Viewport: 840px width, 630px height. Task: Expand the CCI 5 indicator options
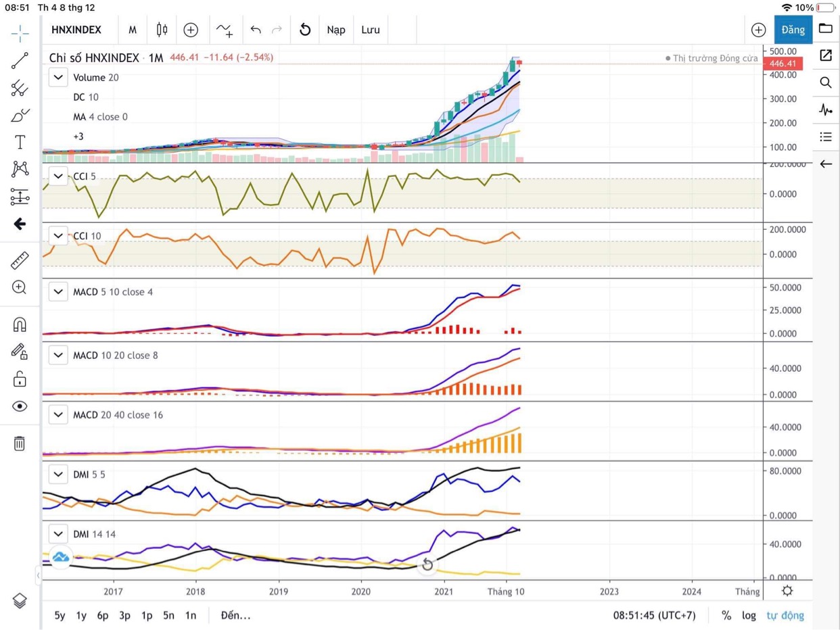[x=58, y=176]
